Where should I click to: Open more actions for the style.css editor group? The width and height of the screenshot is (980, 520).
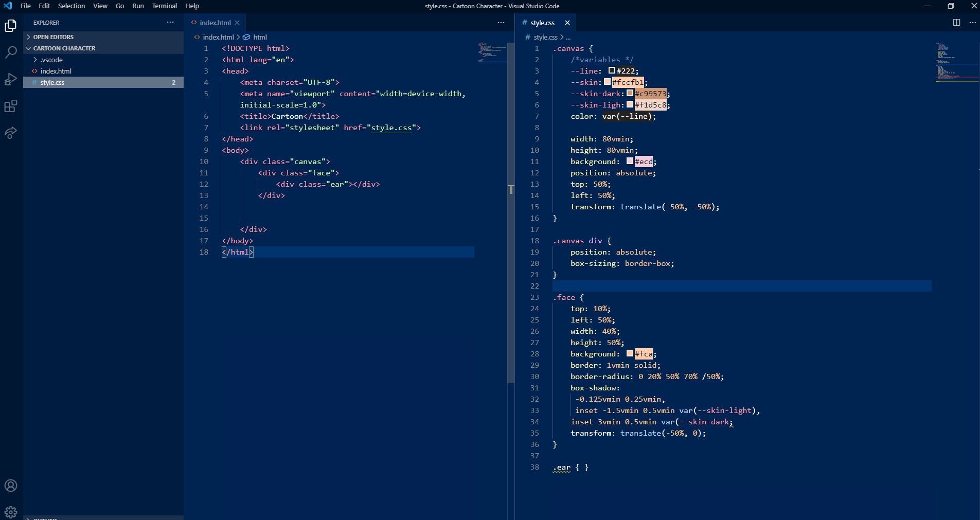[972, 23]
